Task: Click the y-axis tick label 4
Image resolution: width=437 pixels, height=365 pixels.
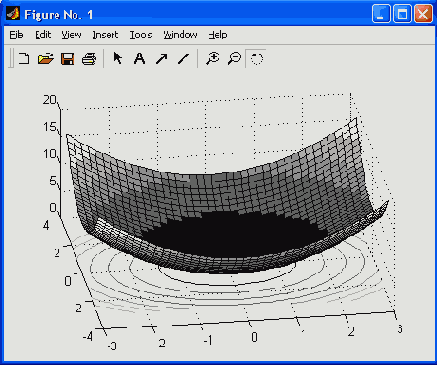Action: [46, 225]
